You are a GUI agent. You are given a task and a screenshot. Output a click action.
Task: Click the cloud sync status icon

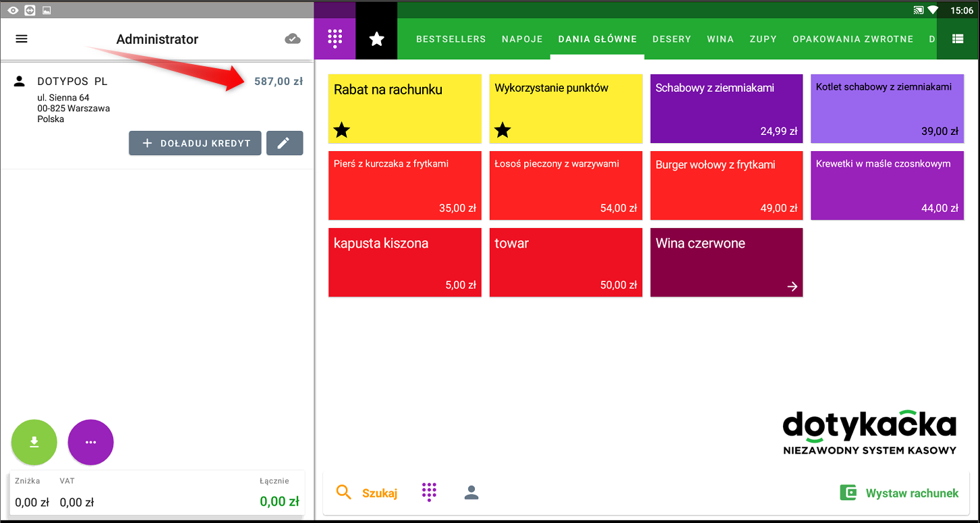point(293,39)
